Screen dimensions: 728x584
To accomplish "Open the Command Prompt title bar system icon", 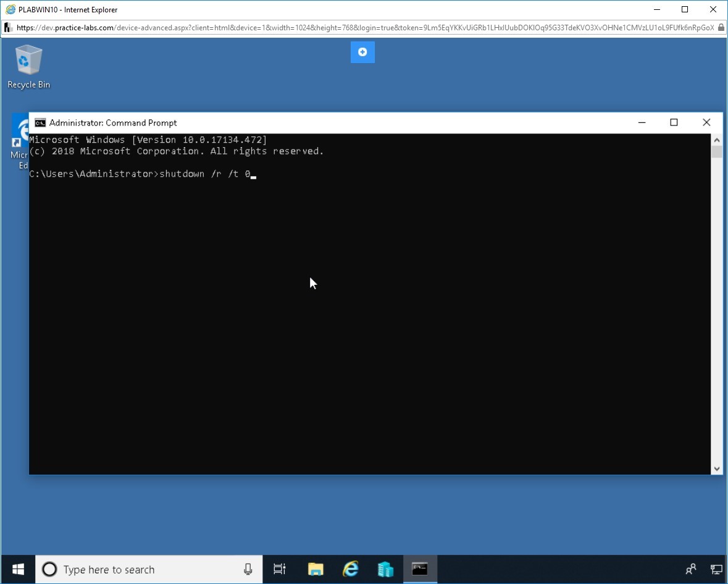I will coord(40,122).
